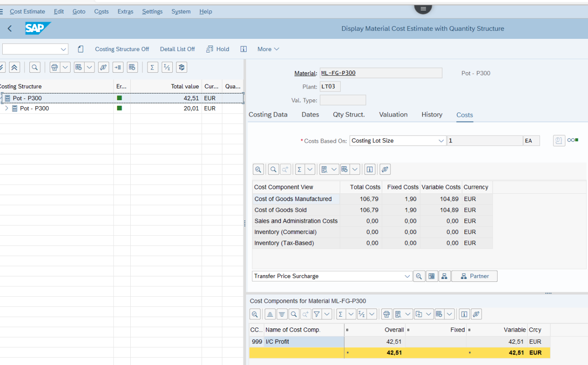Open the information icon next to Hold
The width and height of the screenshot is (588, 365).
243,49
